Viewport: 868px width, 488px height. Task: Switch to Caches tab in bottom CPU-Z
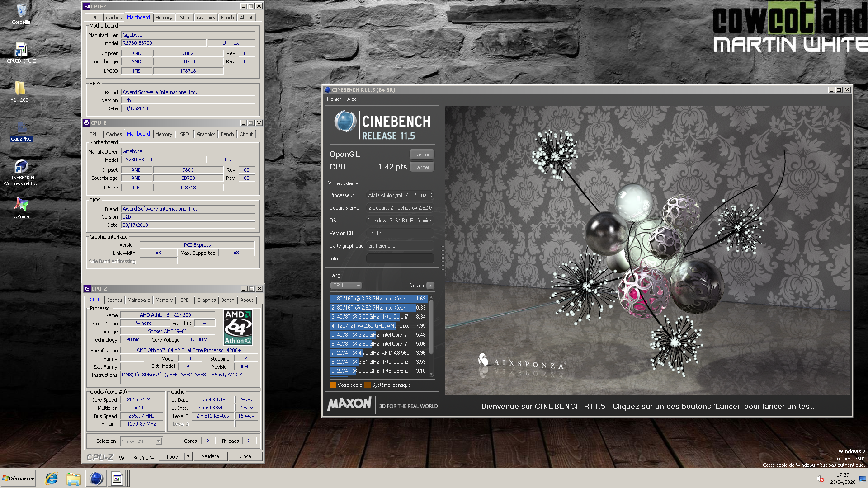click(114, 300)
